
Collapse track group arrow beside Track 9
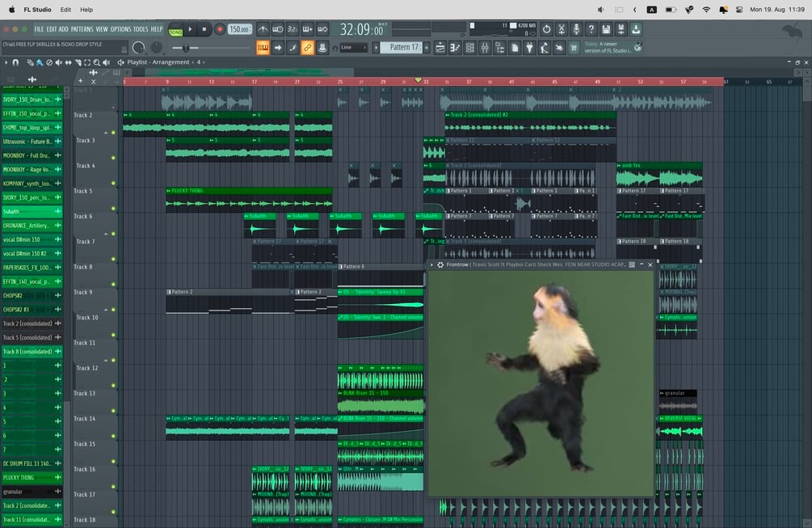click(106, 310)
